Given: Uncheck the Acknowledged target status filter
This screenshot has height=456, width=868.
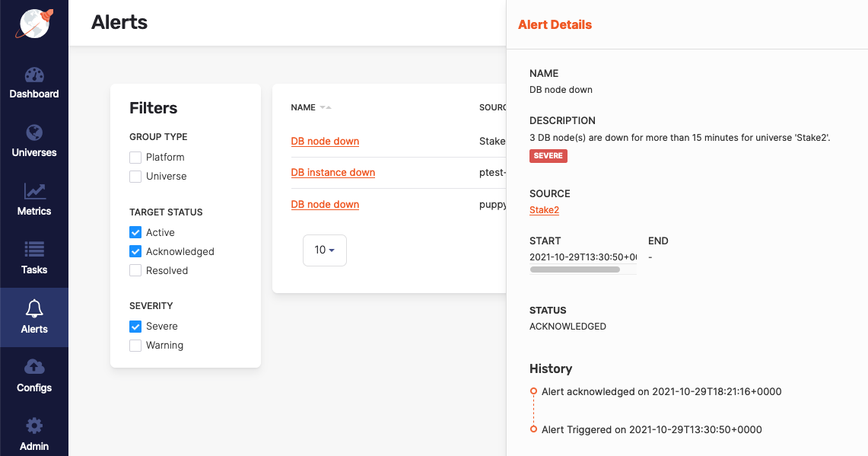Looking at the screenshot, I should click(x=135, y=251).
